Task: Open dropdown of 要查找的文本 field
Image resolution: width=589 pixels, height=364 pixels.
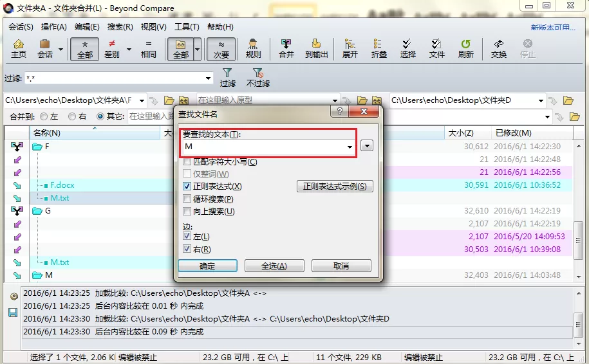Action: click(x=350, y=147)
